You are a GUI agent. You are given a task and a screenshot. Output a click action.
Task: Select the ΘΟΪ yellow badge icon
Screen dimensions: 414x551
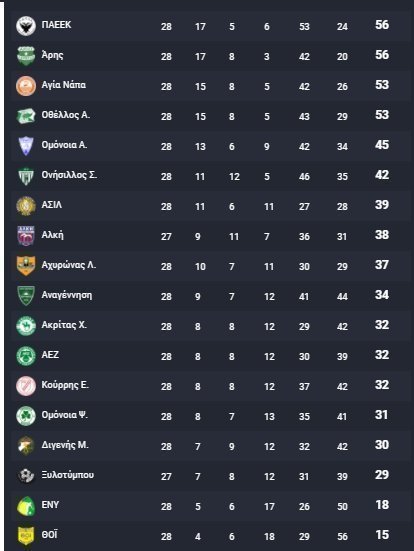pos(26,536)
